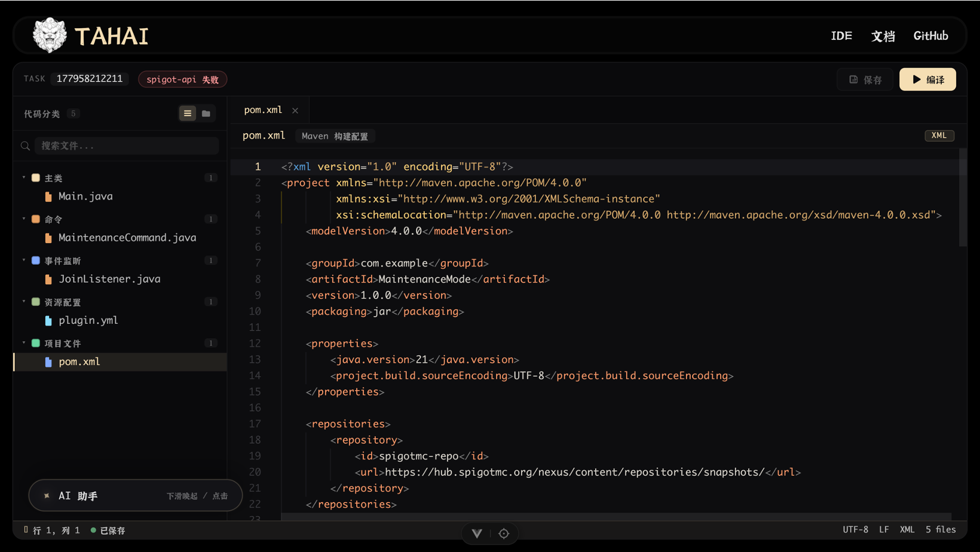
Task: Select task ID 177958212211
Action: pos(90,79)
